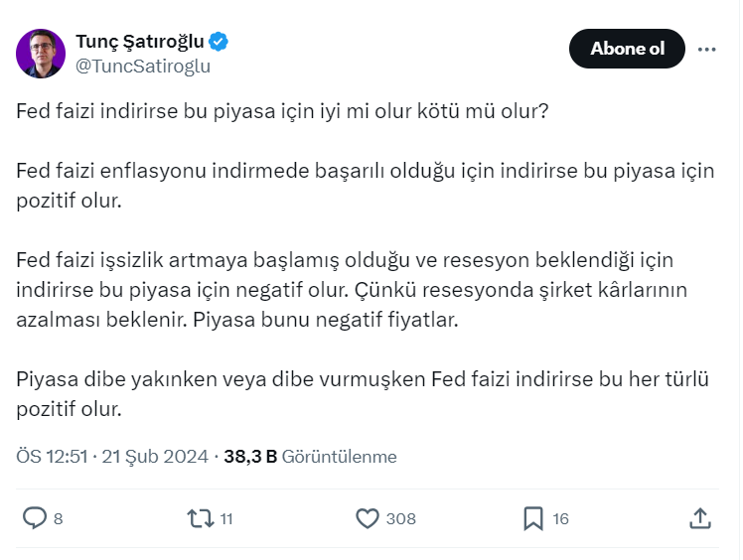Click the opening question line of the tweet

[x=282, y=110]
